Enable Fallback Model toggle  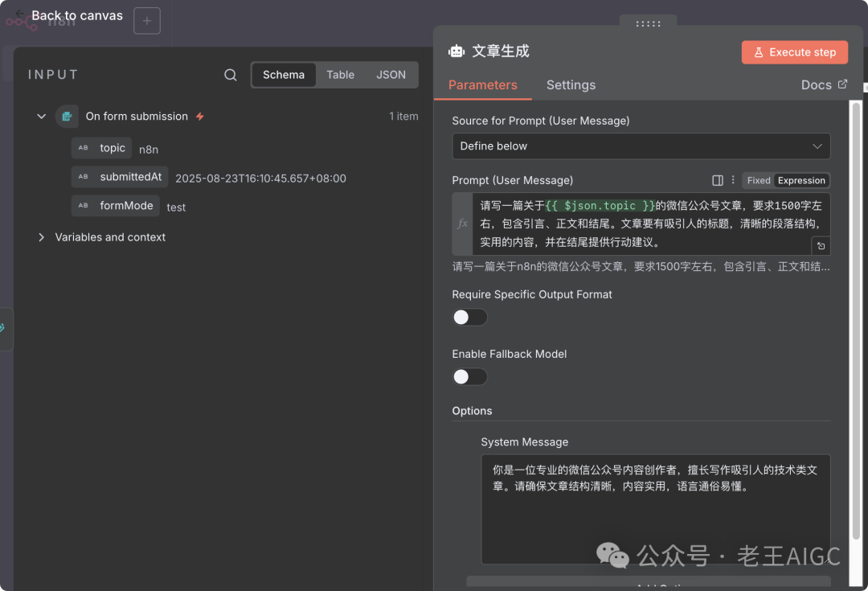[469, 376]
